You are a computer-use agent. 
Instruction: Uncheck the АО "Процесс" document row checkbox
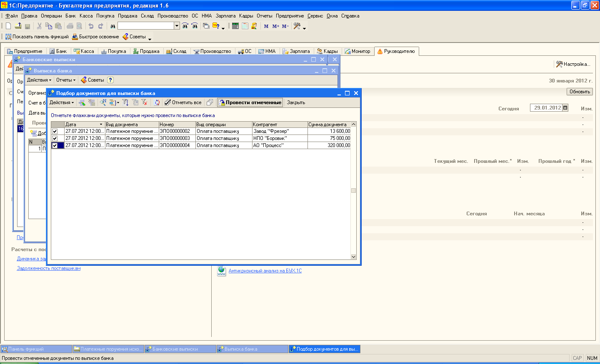coord(55,145)
